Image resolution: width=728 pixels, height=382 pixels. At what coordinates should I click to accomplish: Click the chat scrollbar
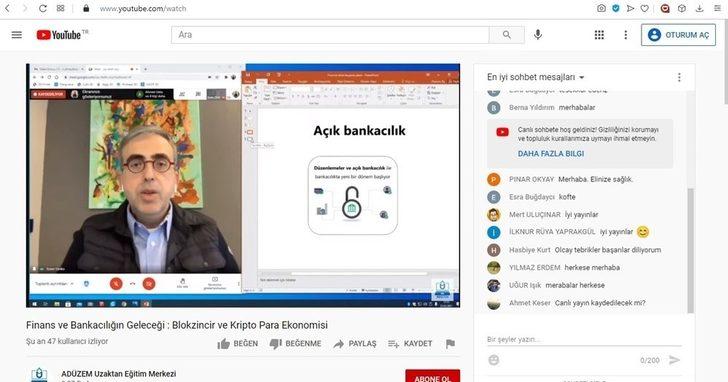(x=690, y=251)
